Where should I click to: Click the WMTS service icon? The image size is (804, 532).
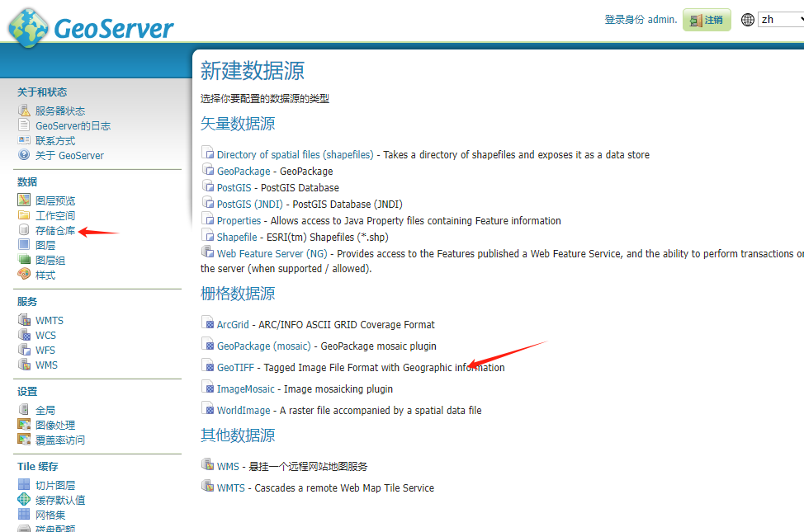coord(24,320)
